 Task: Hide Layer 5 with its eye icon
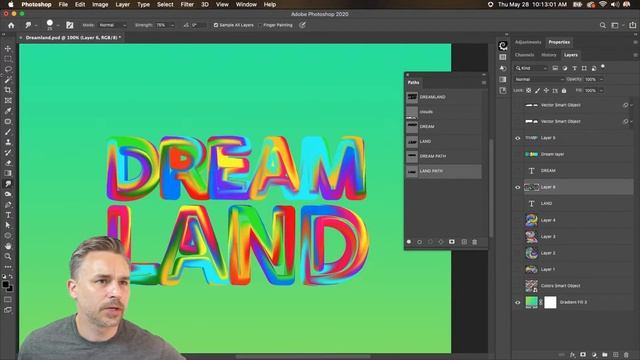point(518,138)
